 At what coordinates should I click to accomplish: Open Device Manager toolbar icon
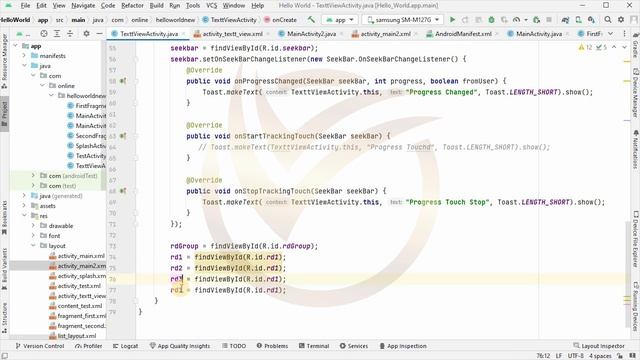(578, 19)
